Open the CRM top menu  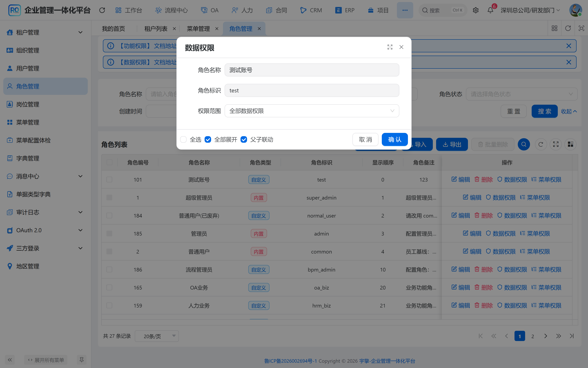click(x=311, y=10)
